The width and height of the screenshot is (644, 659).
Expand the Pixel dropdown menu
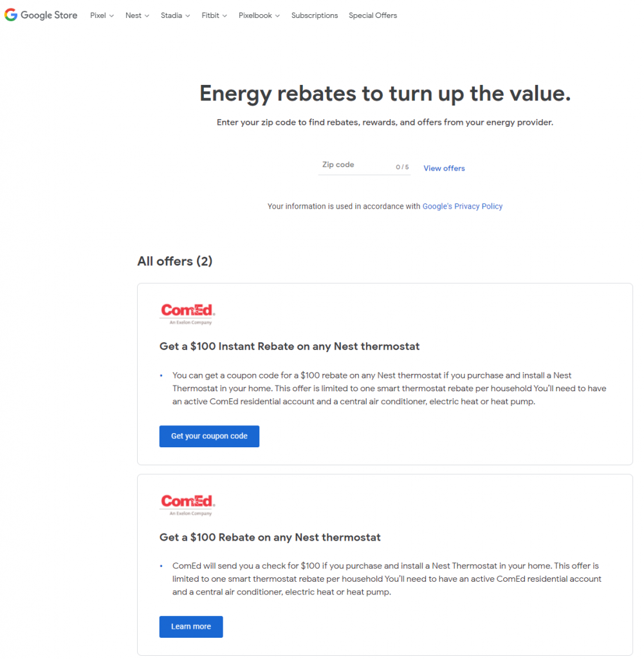tap(102, 15)
